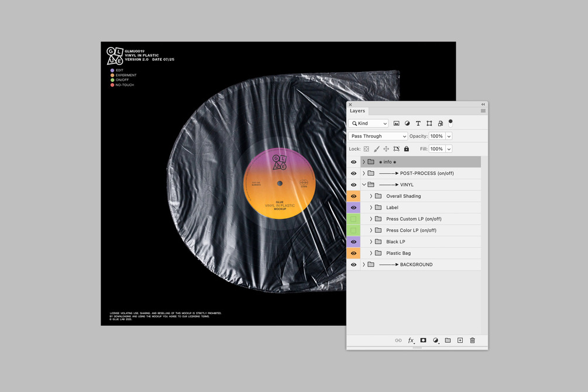This screenshot has width=588, height=392.
Task: Hide the VINYL group
Action: tap(353, 184)
